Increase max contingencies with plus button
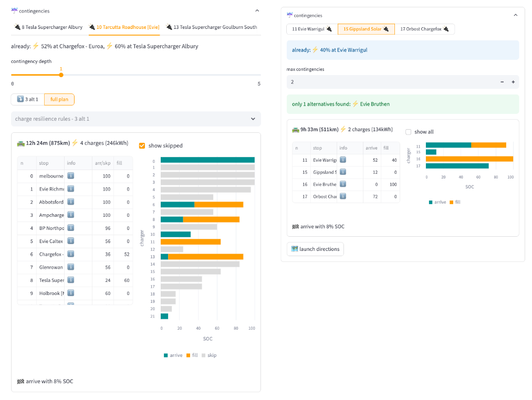This screenshot has height=400, width=532. point(513,82)
